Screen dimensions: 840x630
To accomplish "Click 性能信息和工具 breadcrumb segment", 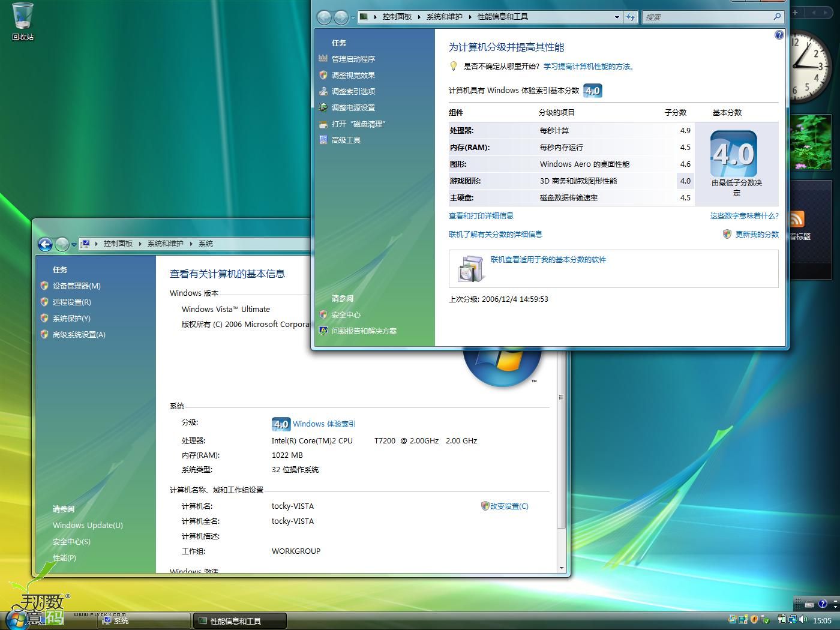I will 502,17.
